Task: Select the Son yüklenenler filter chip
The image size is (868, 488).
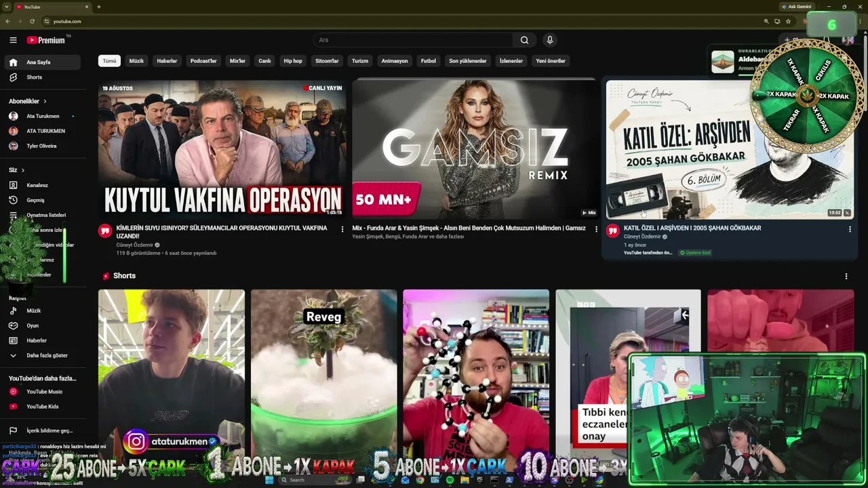Action: (468, 61)
